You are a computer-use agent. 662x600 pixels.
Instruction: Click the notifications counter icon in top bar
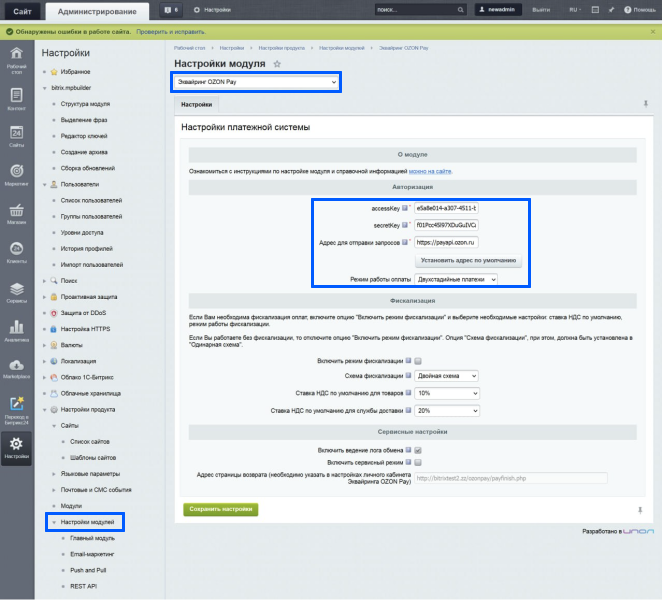point(171,10)
